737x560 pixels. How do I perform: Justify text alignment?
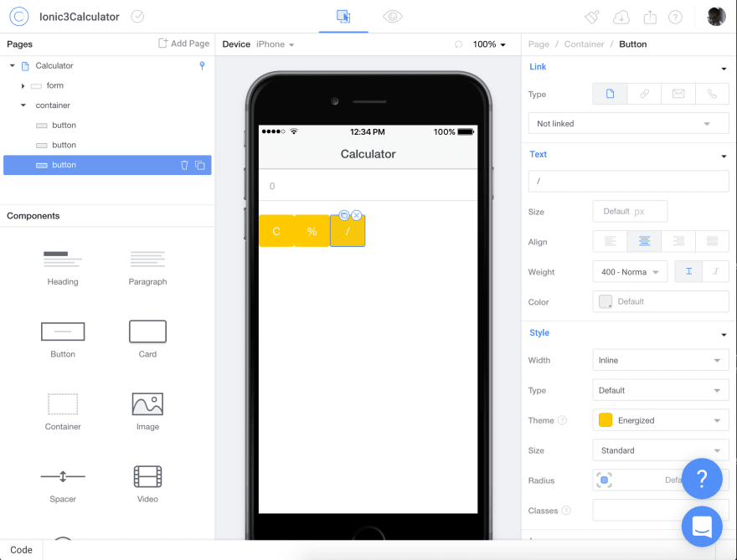712,241
